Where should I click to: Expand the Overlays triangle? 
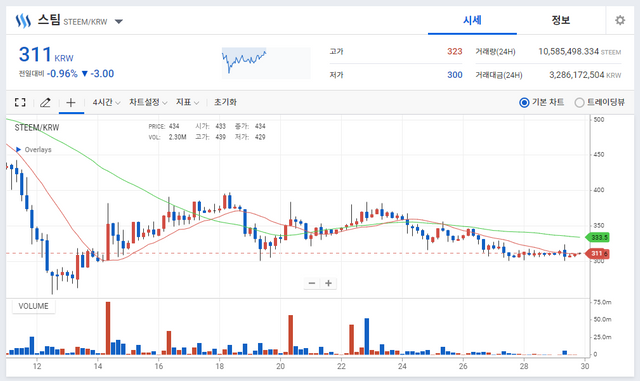click(x=18, y=149)
